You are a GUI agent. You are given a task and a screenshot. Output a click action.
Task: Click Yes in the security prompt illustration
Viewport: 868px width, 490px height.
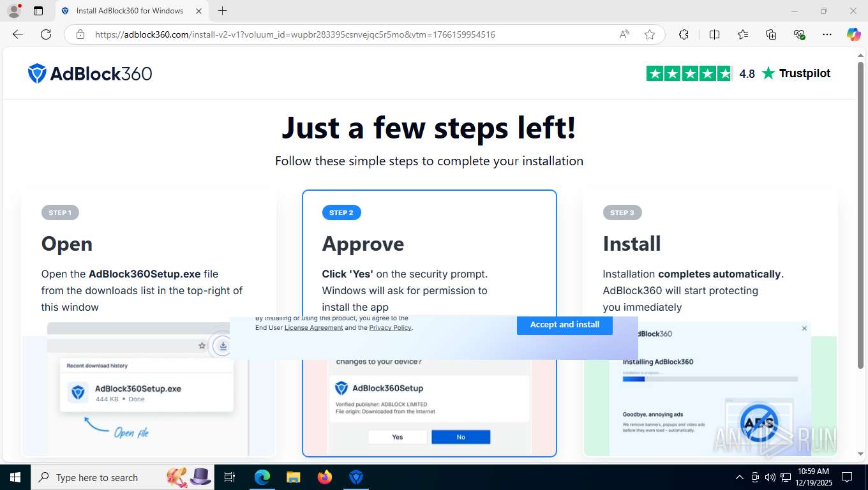(x=398, y=437)
